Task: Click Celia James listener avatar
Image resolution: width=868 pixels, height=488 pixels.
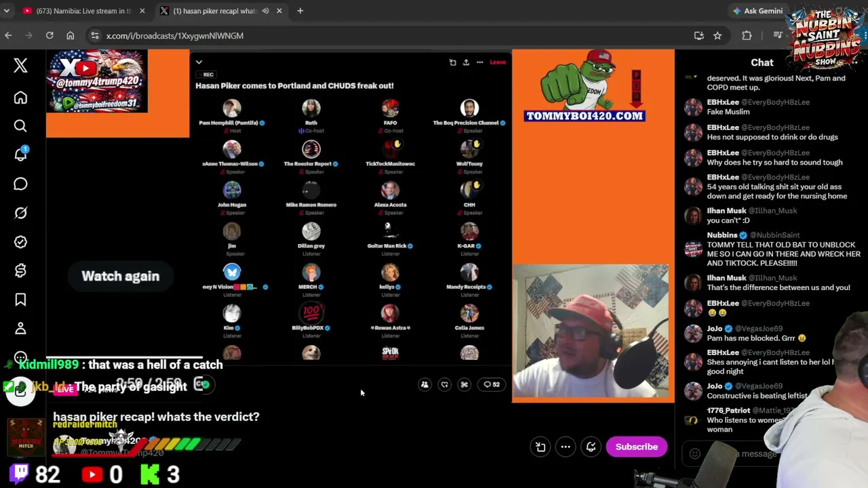Action: [x=469, y=314]
